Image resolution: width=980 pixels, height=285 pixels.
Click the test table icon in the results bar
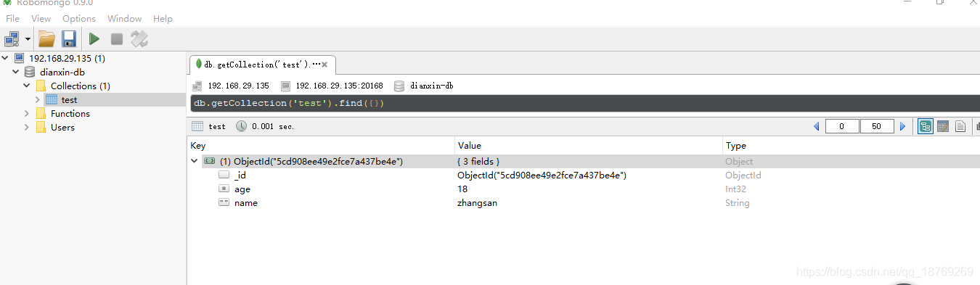(197, 126)
